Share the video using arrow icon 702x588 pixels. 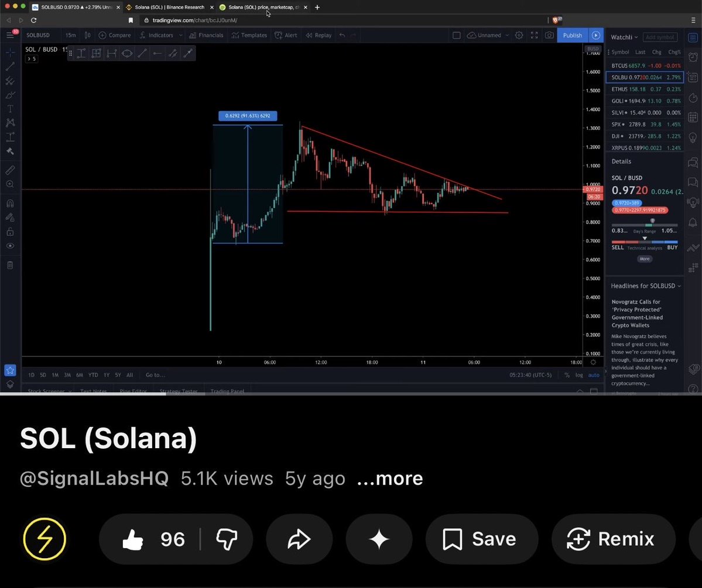tap(299, 539)
